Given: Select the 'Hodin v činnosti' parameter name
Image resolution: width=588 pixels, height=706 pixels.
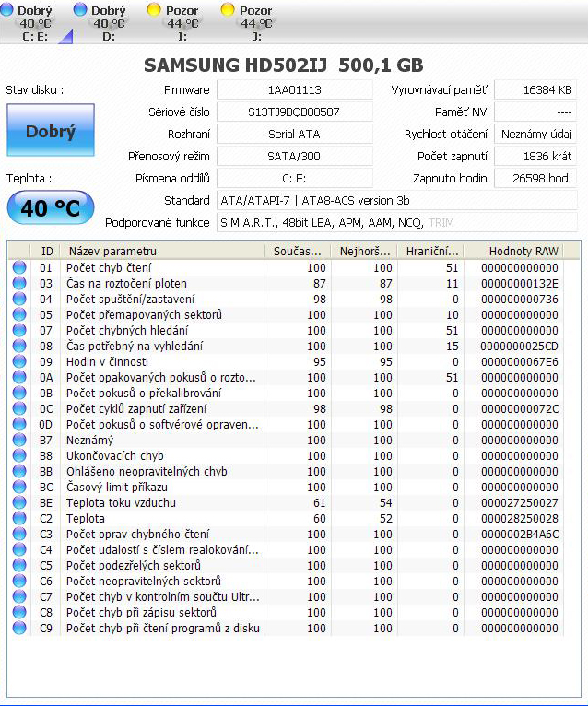Looking at the screenshot, I should point(107,362).
